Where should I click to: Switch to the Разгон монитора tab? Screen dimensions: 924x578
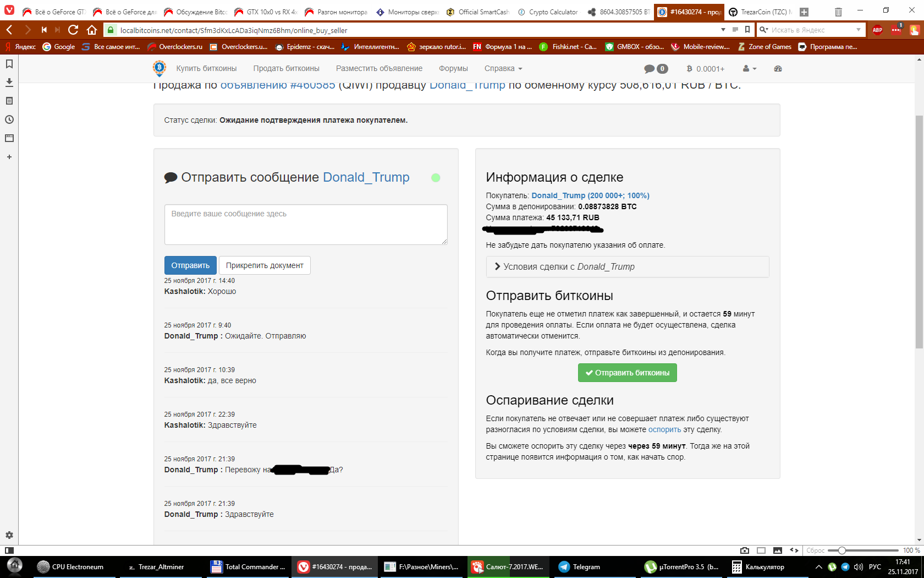(336, 12)
